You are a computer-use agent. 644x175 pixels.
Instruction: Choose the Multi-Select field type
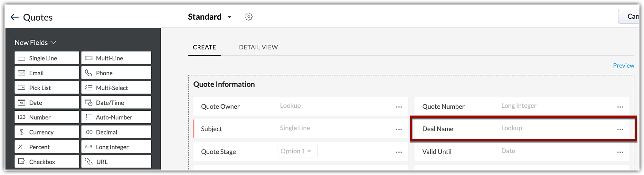click(x=116, y=88)
